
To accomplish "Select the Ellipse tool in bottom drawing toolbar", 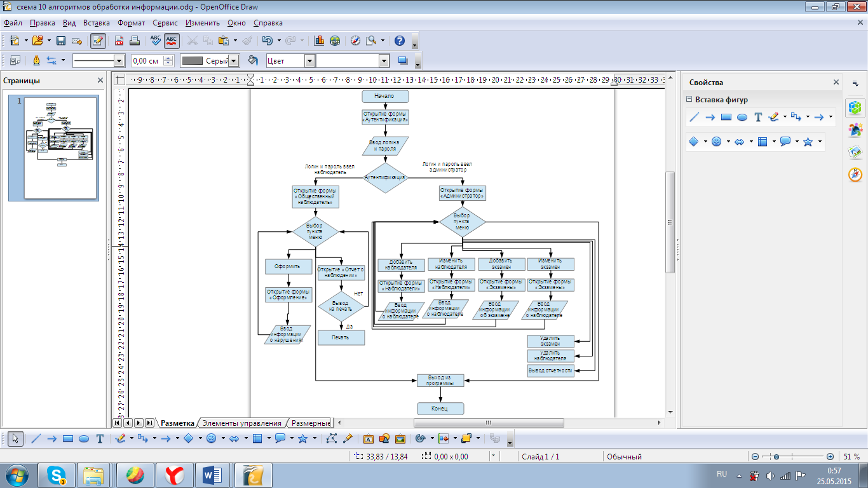I will point(84,438).
